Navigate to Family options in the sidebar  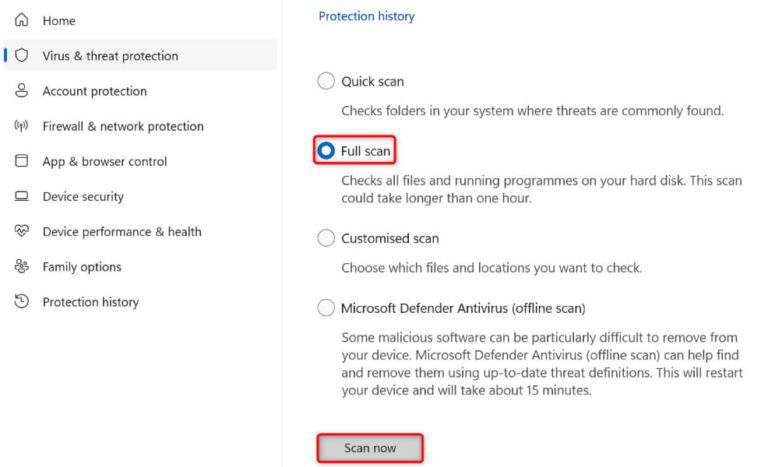click(82, 267)
